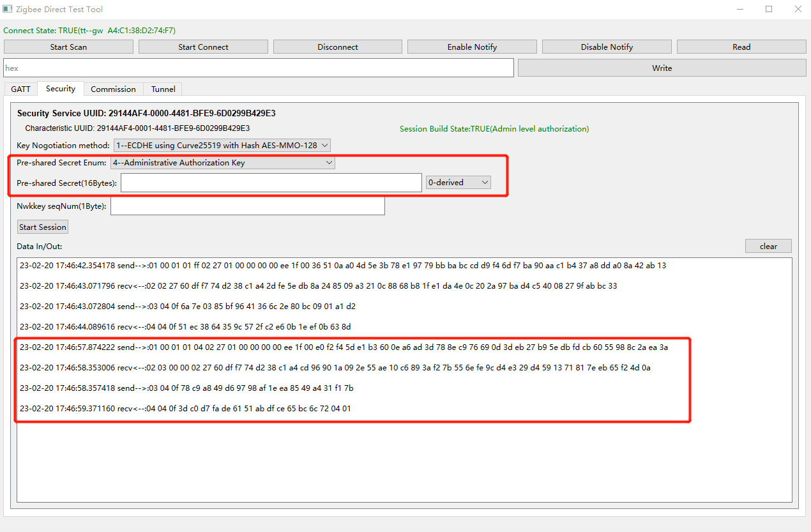
Task: Click the Start Session button
Action: pyautogui.click(x=43, y=227)
